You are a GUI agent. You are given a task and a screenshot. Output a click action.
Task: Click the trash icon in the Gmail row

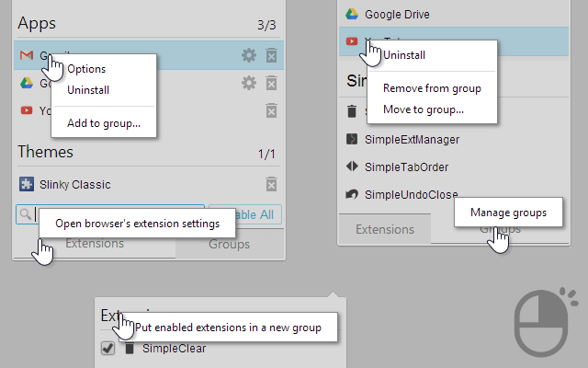coord(271,55)
